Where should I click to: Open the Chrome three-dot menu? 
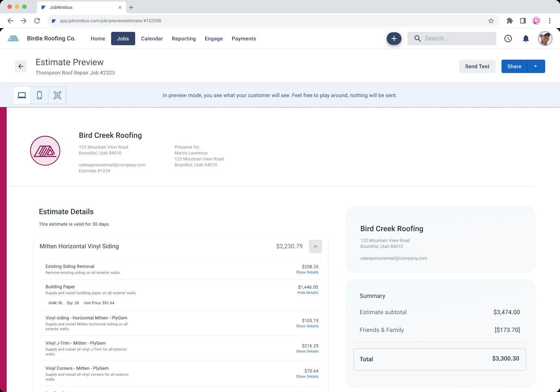click(550, 21)
